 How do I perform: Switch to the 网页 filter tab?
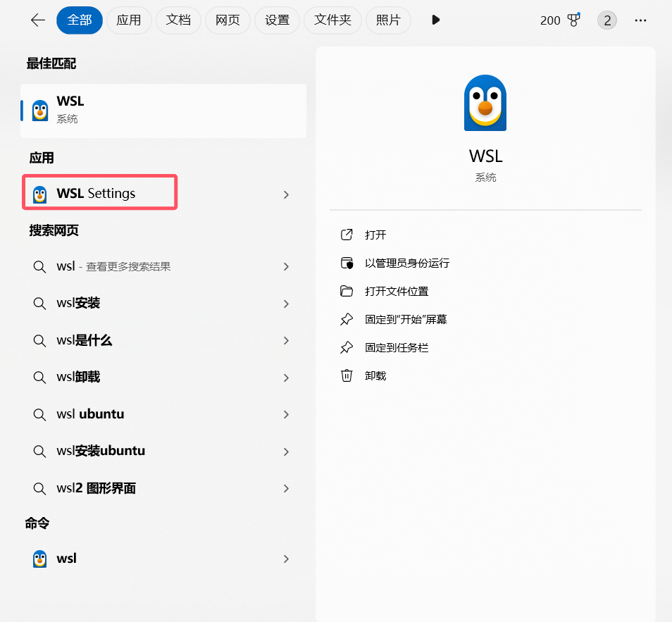(228, 20)
